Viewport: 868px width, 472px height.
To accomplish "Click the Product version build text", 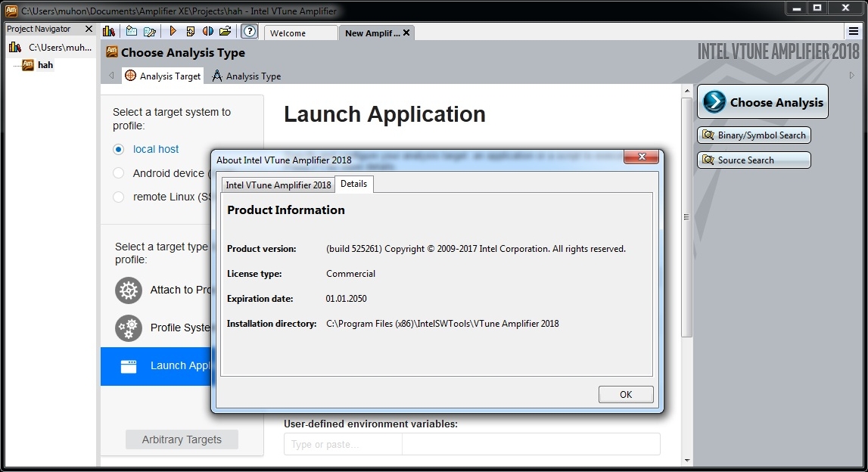I will (476, 249).
